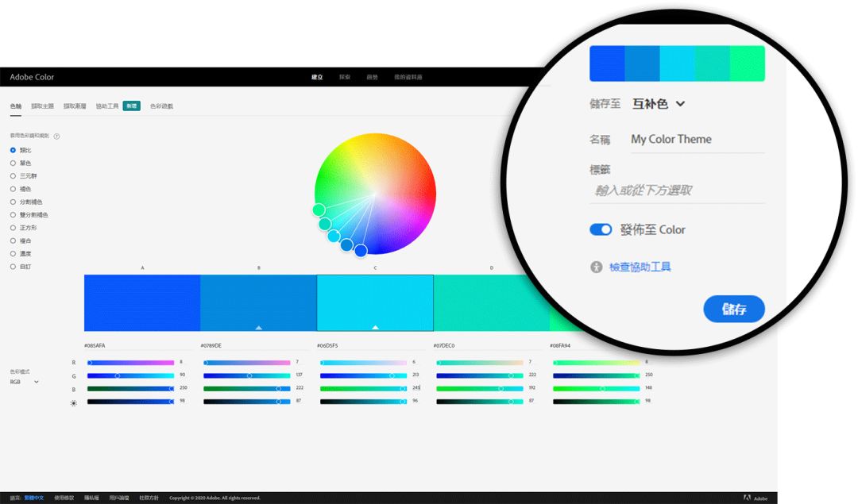Image resolution: width=858 pixels, height=504 pixels.
Task: Click the help icon beside the color harmony rule label
Action: tap(57, 136)
